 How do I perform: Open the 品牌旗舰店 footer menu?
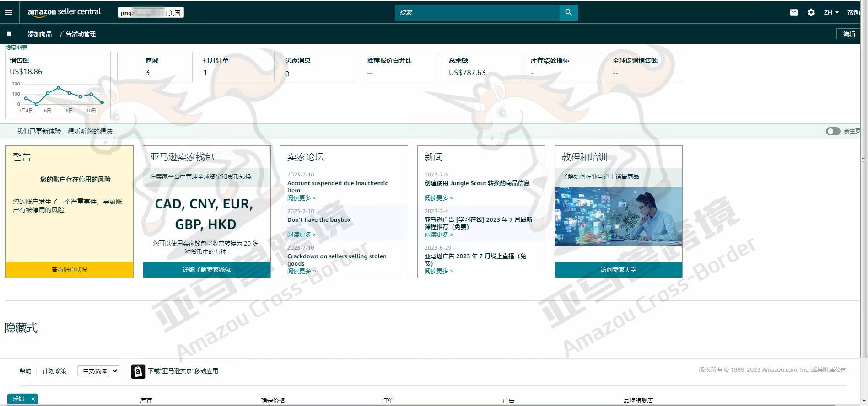(x=638, y=401)
